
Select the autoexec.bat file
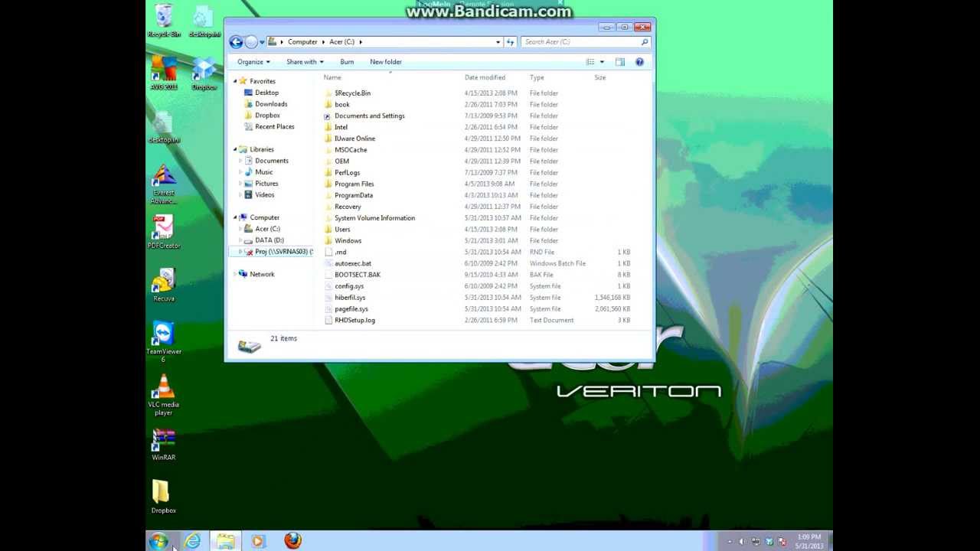353,263
